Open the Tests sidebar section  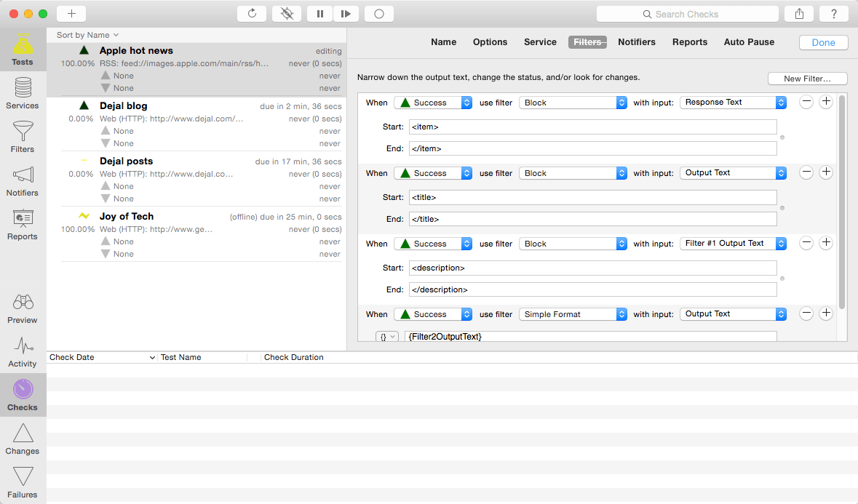pos(23,49)
